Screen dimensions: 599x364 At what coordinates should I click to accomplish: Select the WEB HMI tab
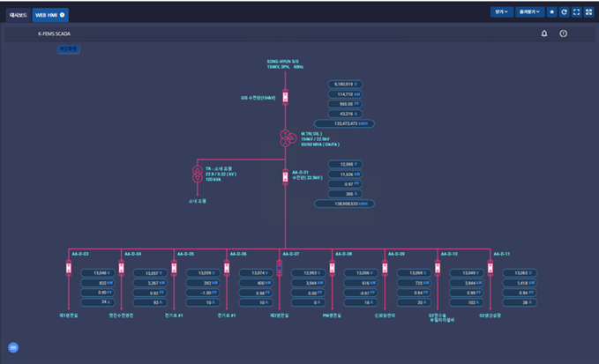pos(46,15)
